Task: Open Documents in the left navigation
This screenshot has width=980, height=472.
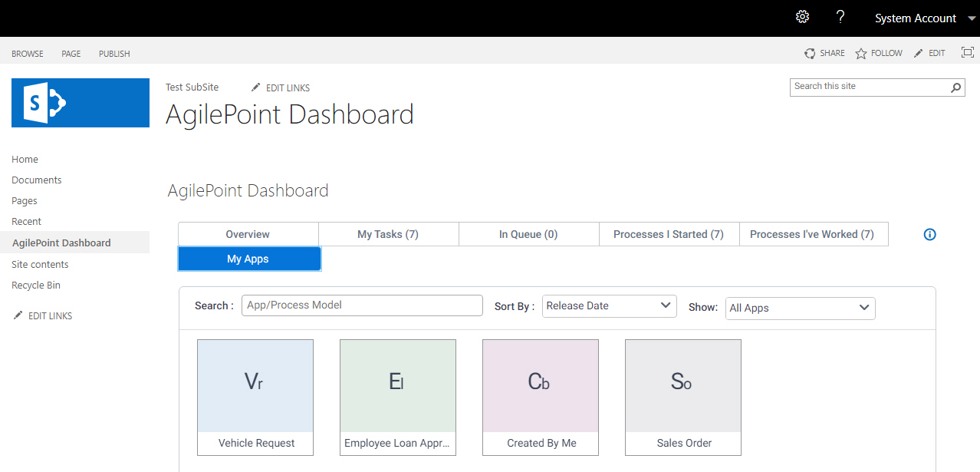Action: [x=37, y=180]
